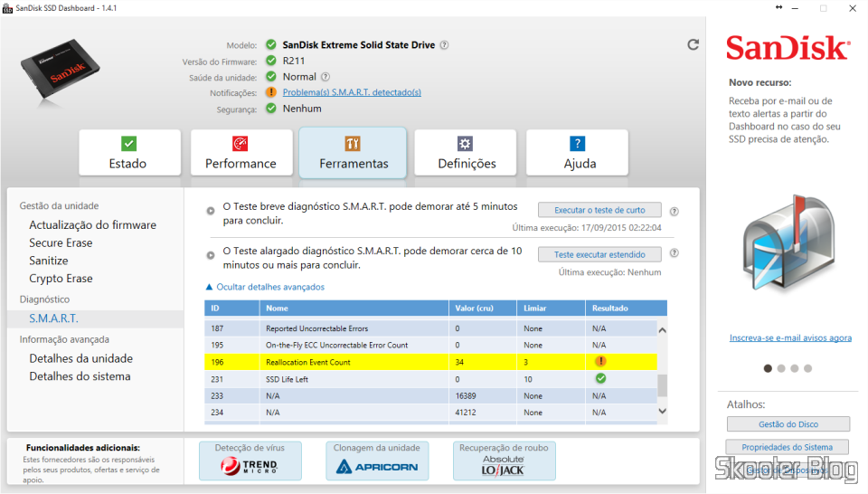868x494 pixels.
Task: Click the warning icon in the Reallocation Event Count row
Action: coord(600,361)
